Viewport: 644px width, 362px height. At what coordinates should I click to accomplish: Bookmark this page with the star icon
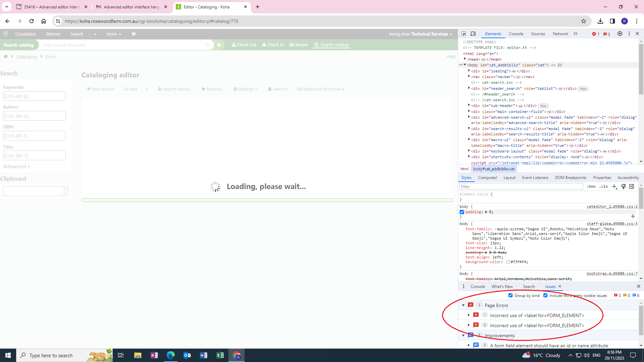pyautogui.click(x=584, y=21)
